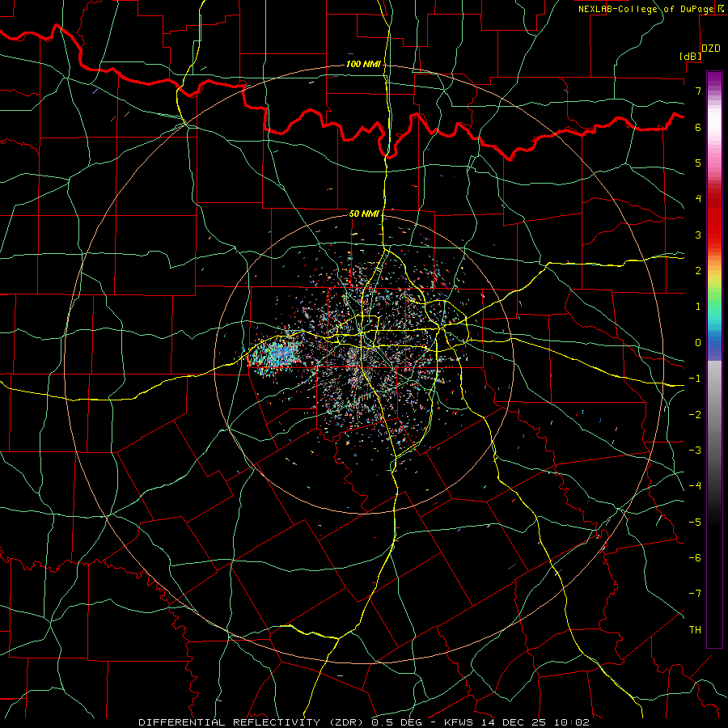Click the "TH" label below the scale

(695, 629)
